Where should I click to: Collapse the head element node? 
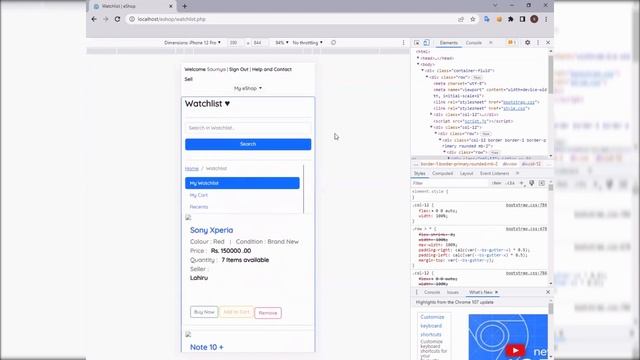coord(418,58)
